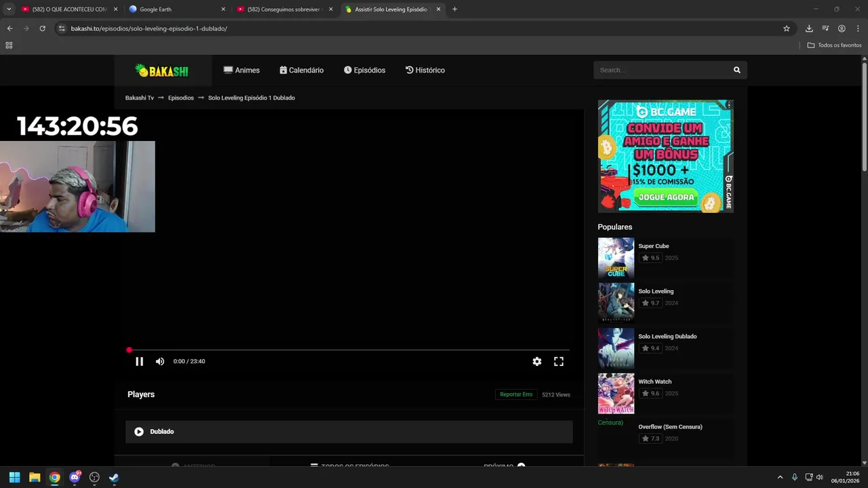Bookmark this page with the star icon

click(787, 28)
